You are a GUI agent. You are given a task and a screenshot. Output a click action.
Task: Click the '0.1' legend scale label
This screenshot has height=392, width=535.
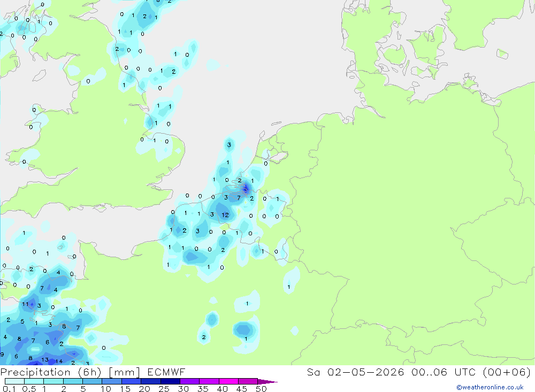9,389
